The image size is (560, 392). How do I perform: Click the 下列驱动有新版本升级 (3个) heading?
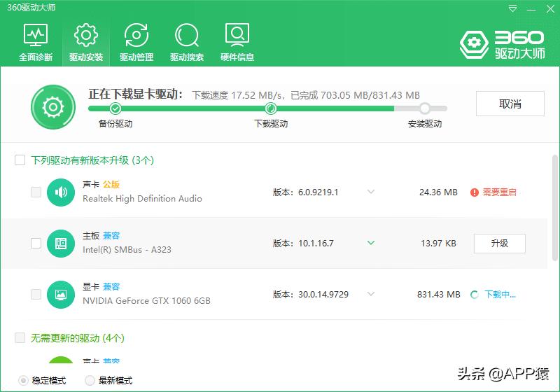(92, 160)
